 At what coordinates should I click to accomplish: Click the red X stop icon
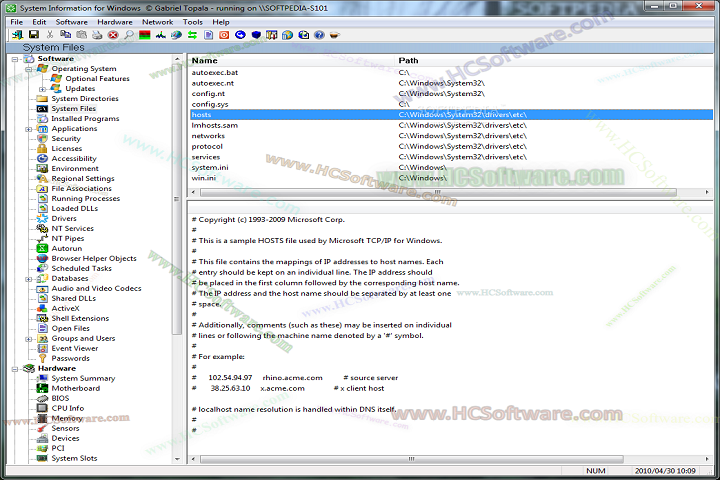(x=113, y=35)
